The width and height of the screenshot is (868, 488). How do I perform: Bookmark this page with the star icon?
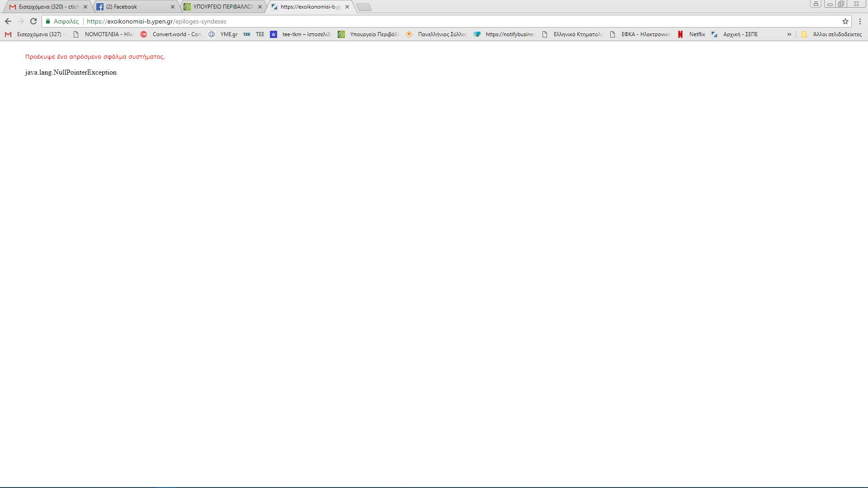click(x=845, y=21)
